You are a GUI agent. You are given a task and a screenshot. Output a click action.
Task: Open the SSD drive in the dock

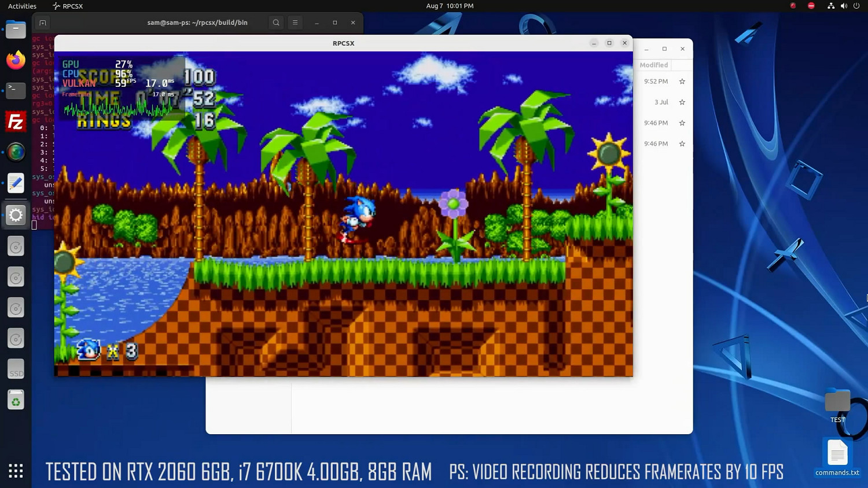tap(16, 369)
